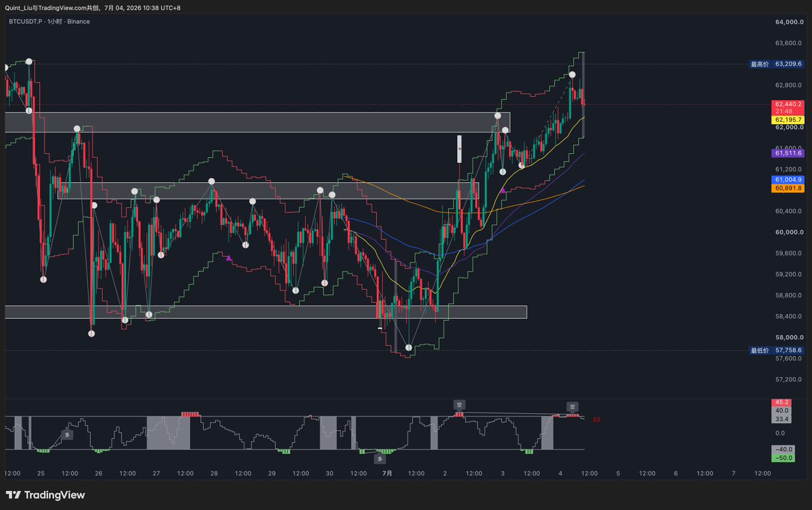812x510 pixels.
Task: Click the date 6 on time axis
Action: pyautogui.click(x=676, y=473)
